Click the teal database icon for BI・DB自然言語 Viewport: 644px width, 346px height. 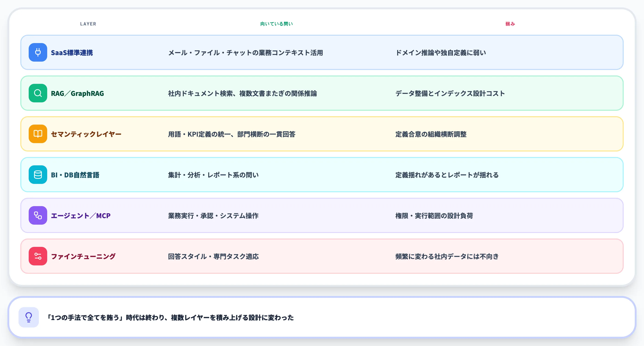[x=38, y=175]
